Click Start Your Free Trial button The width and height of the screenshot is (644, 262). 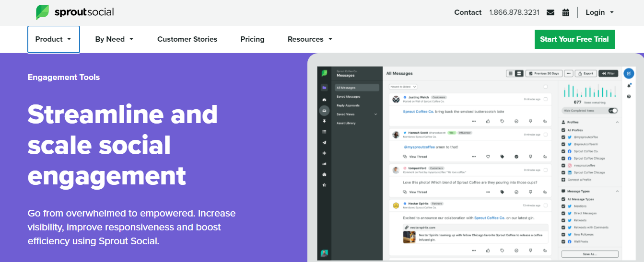pyautogui.click(x=574, y=39)
